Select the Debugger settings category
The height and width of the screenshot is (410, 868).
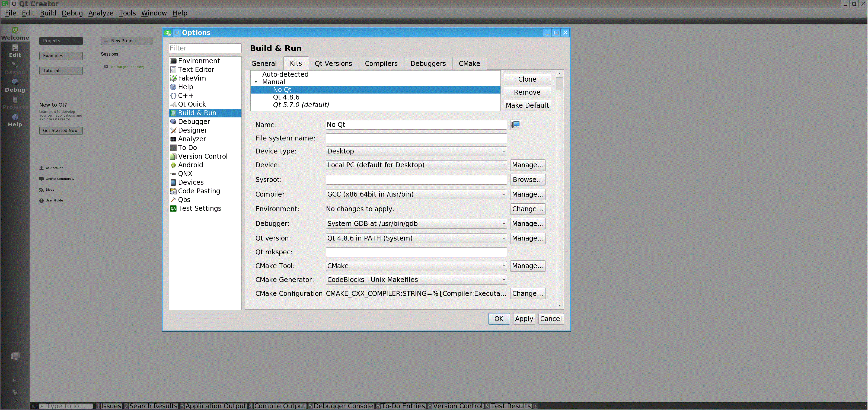point(194,122)
